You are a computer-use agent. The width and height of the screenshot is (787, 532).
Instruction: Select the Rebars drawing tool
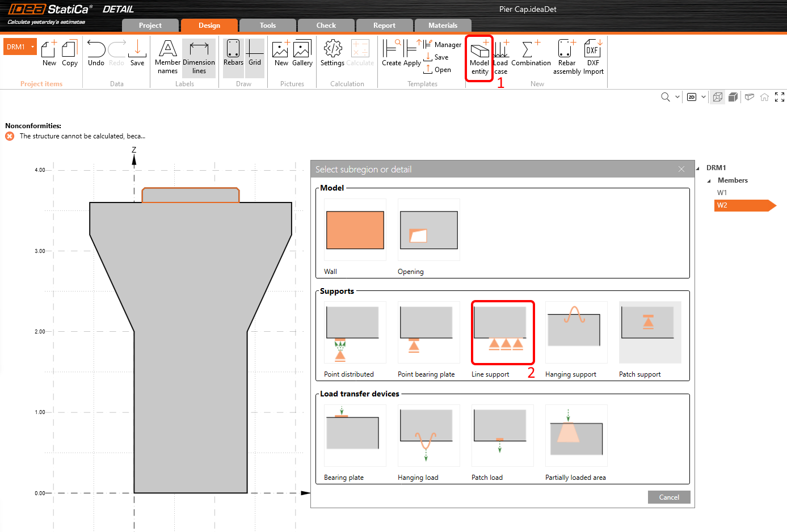(x=233, y=54)
